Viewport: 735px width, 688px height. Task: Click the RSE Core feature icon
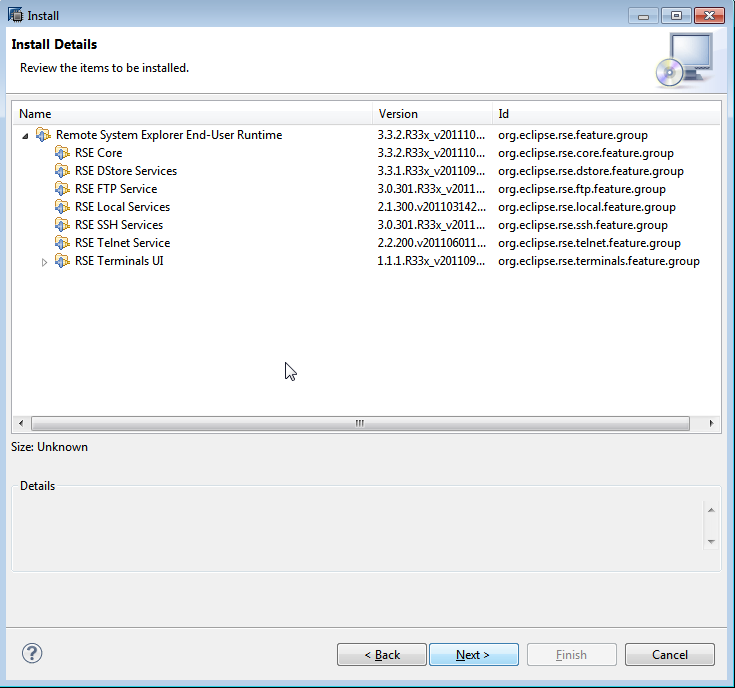point(62,153)
